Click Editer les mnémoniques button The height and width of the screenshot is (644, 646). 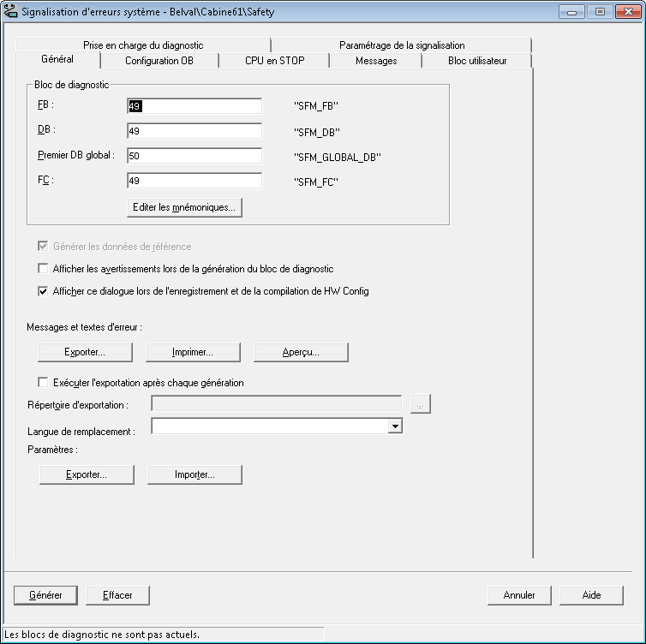tap(184, 207)
